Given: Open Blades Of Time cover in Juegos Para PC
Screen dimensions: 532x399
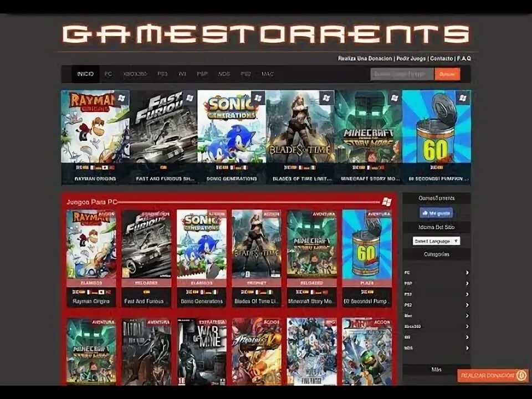Looking at the screenshot, I should (x=257, y=244).
